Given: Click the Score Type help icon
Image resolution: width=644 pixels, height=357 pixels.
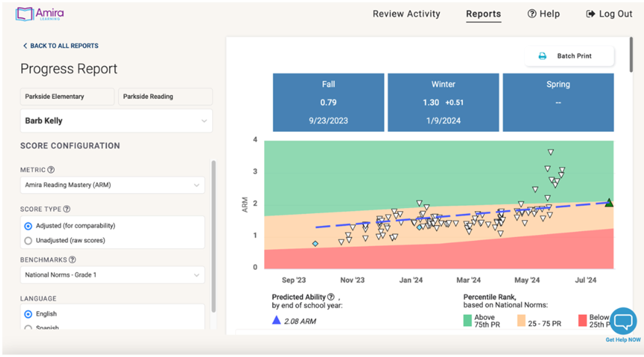Looking at the screenshot, I should tap(66, 209).
